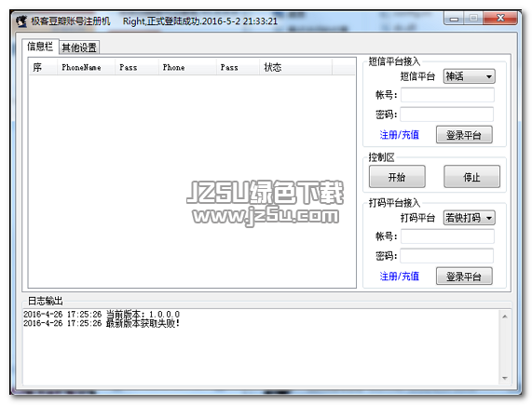532x405 pixels.
Task: Open the 打码平台 dropdown showing 若快打码
Action: tap(469, 218)
